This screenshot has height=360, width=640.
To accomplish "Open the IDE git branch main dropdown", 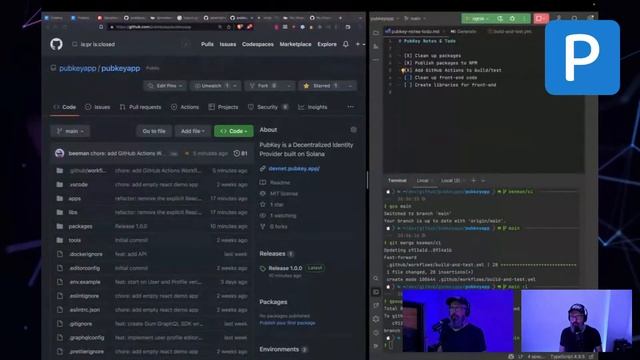I will [415, 18].
